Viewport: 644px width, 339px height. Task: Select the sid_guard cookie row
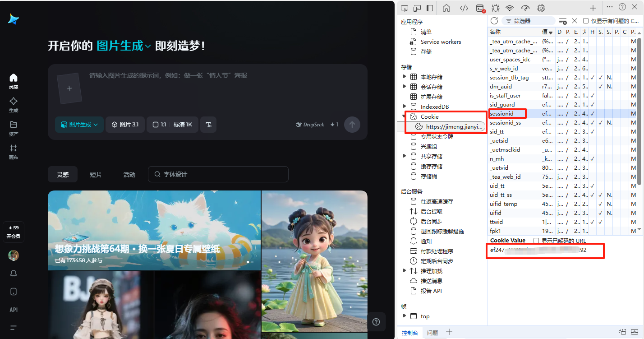coord(563,105)
